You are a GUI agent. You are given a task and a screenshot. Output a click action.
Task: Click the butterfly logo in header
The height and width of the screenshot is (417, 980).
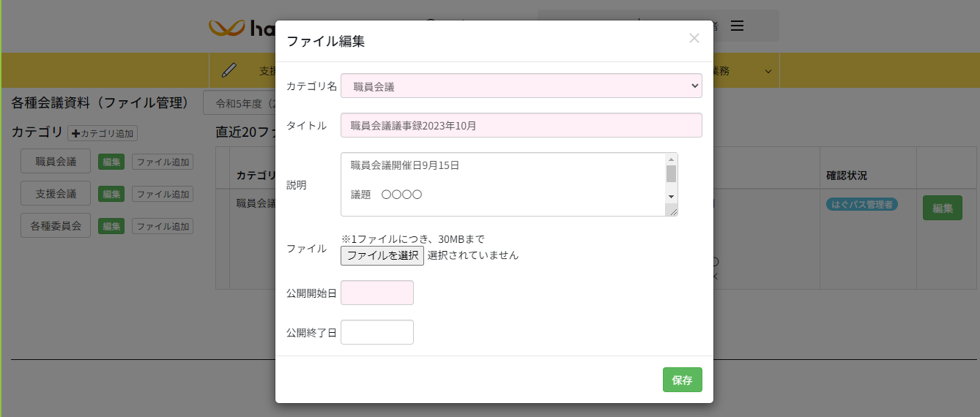pos(226,28)
